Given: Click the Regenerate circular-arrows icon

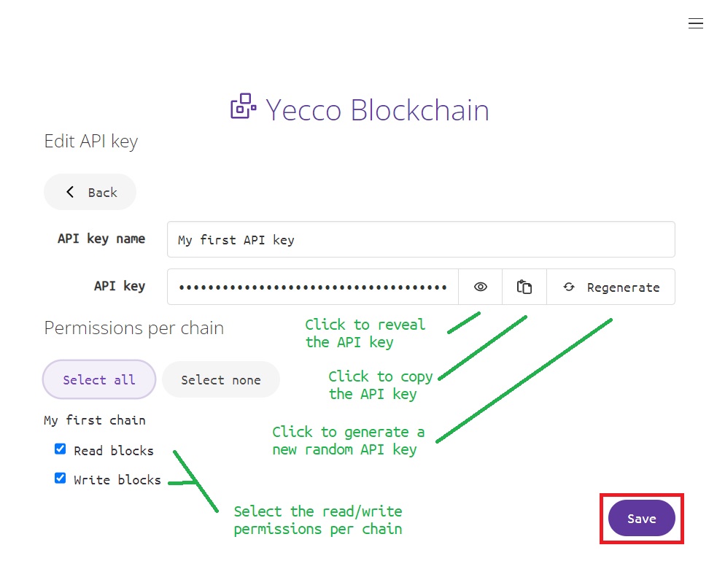Looking at the screenshot, I should (x=569, y=287).
